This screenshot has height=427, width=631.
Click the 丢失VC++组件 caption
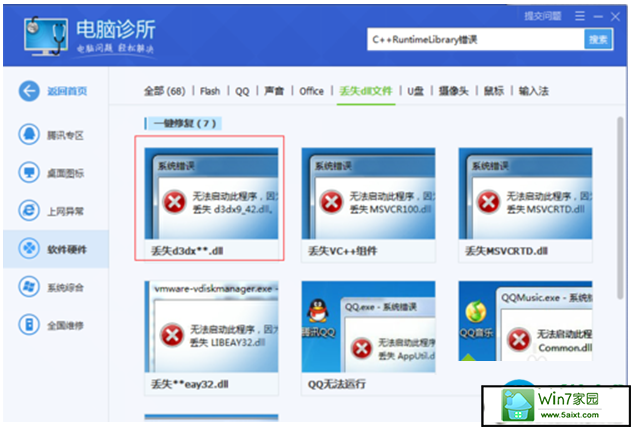[342, 251]
